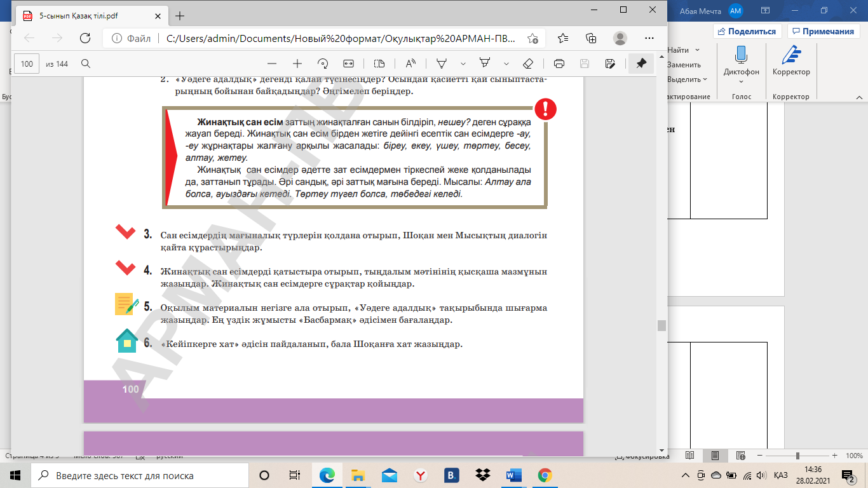868x488 pixels.
Task: Click the Поделиться button in Word
Action: click(x=747, y=31)
